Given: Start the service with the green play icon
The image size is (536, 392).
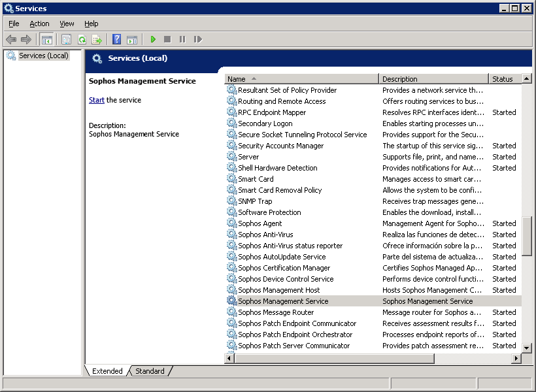Looking at the screenshot, I should tap(153, 40).
